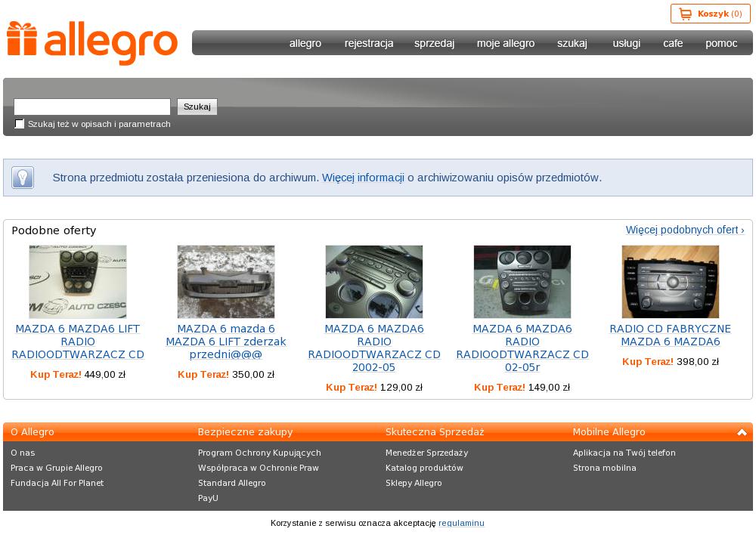Click the Szukaj search button
The image size is (756, 538).
click(197, 107)
